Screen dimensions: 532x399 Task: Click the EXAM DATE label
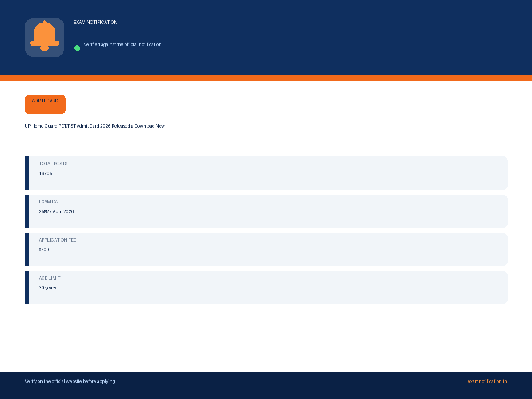pos(51,202)
